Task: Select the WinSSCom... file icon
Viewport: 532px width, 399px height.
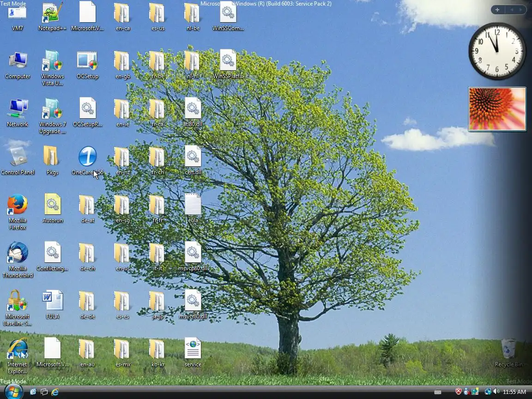Action: pyautogui.click(x=228, y=16)
